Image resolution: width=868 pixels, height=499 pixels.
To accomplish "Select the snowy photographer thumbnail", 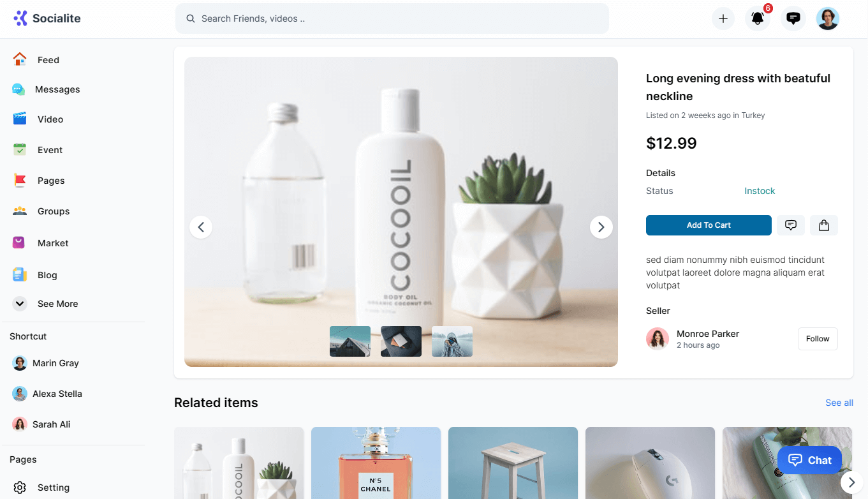I will tap(452, 341).
